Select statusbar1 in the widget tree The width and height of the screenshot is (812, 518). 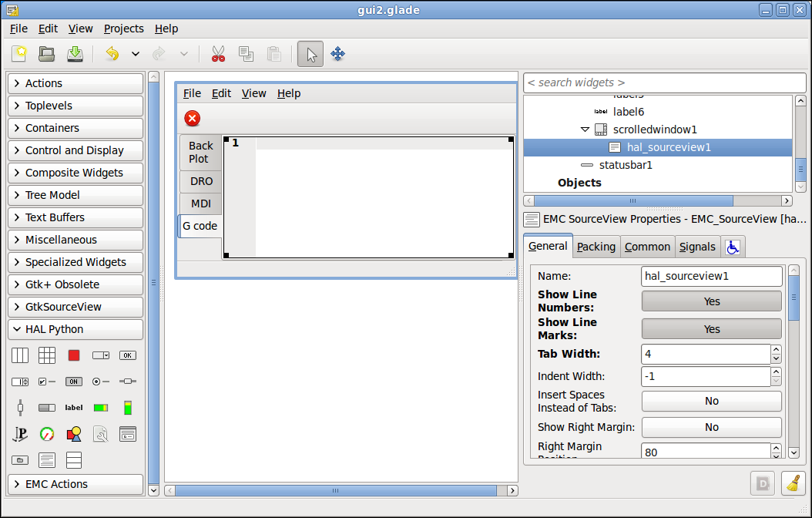[626, 165]
